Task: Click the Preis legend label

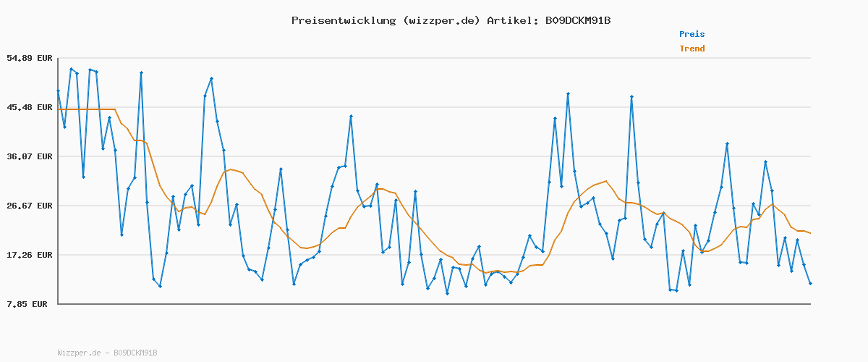Action: [692, 34]
